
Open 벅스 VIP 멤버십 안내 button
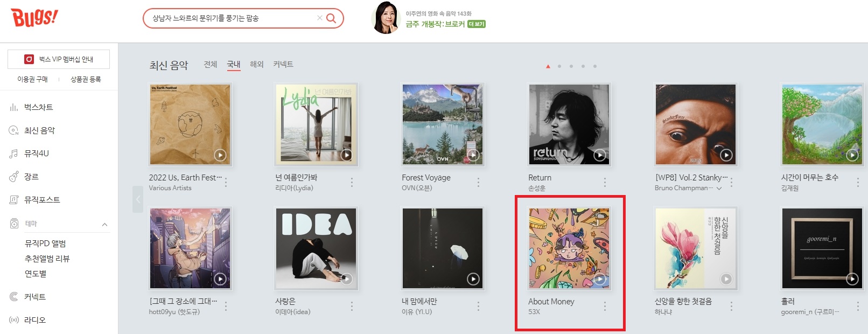pos(59,59)
